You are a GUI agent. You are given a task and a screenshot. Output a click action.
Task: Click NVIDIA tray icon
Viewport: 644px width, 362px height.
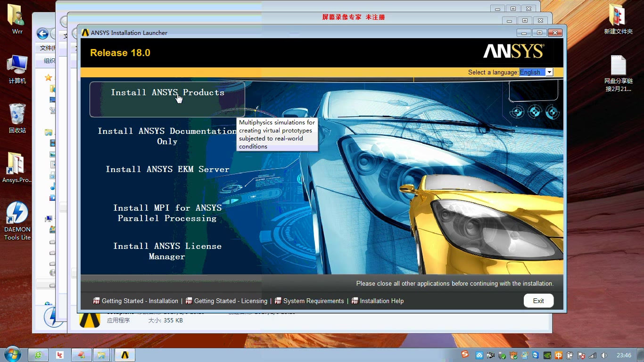[x=547, y=355]
